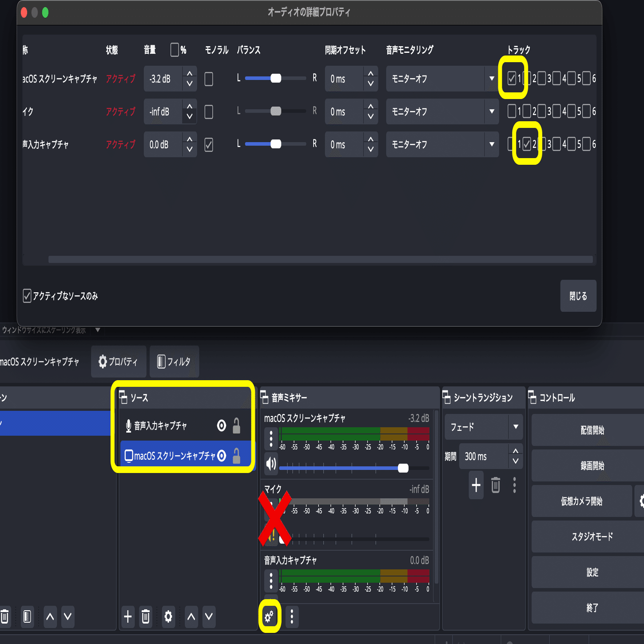Increase sync offset for マイク row
The width and height of the screenshot is (644, 644).
(x=370, y=106)
